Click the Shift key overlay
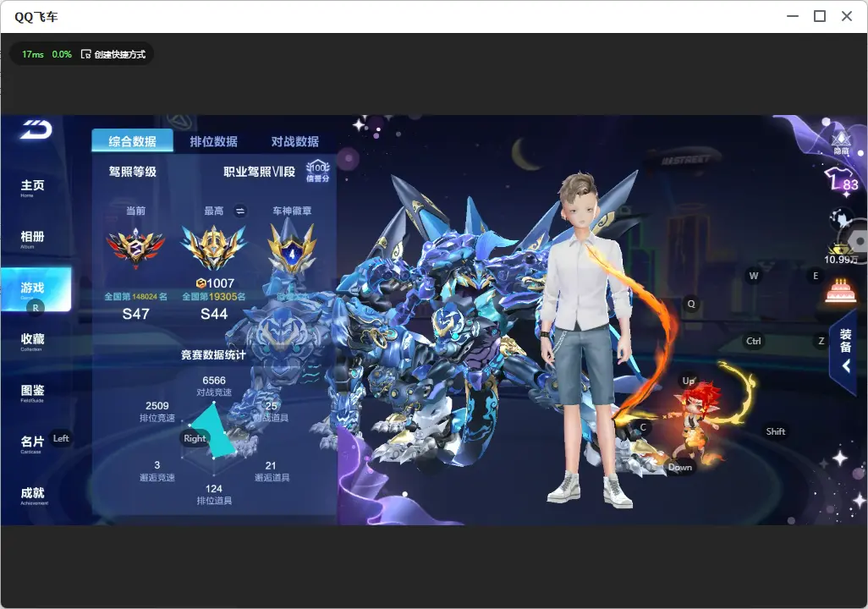Image resolution: width=868 pixels, height=609 pixels. (776, 431)
